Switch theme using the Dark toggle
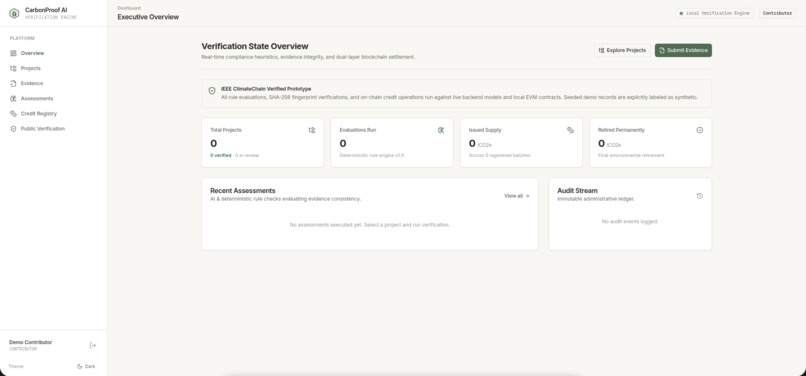Viewport: 806px width, 376px height. pos(86,366)
